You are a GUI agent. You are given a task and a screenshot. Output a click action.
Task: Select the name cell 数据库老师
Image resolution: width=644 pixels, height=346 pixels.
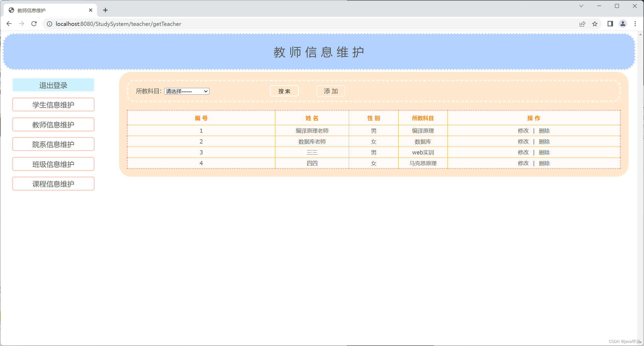coord(312,142)
